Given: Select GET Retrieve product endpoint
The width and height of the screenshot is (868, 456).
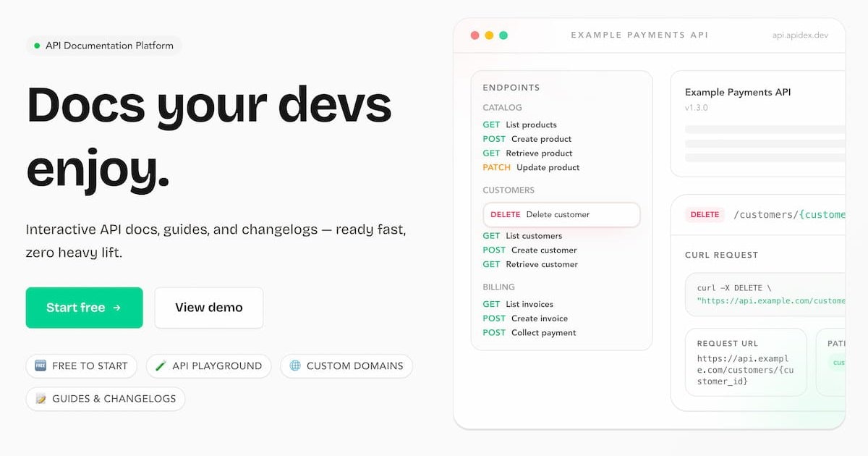Looking at the screenshot, I should pos(527,153).
